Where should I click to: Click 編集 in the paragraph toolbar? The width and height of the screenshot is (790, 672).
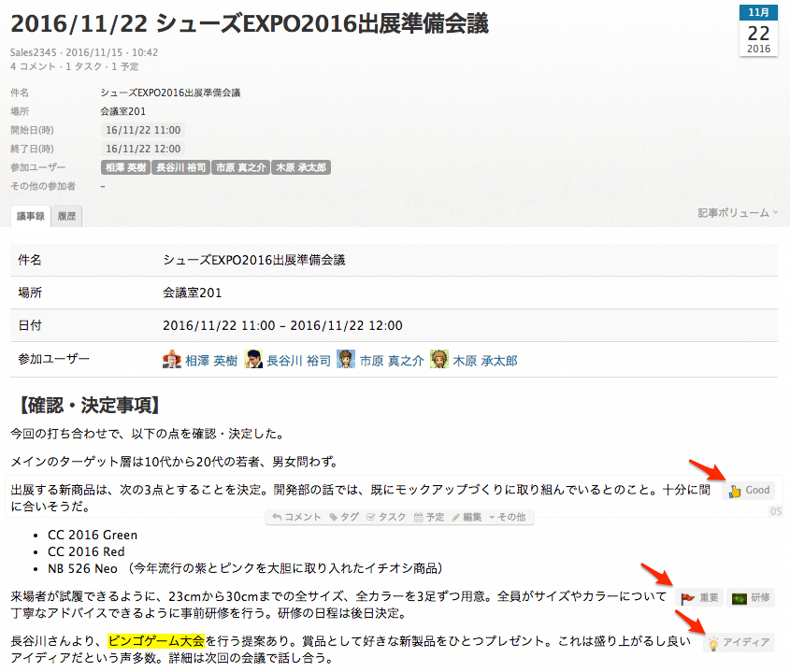pyautogui.click(x=467, y=518)
